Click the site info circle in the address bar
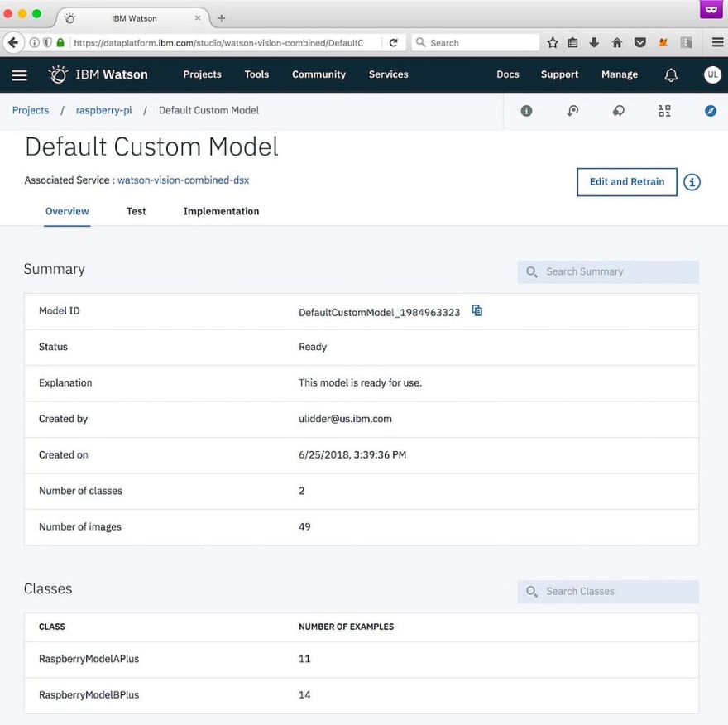The width and height of the screenshot is (728, 725). [x=34, y=43]
